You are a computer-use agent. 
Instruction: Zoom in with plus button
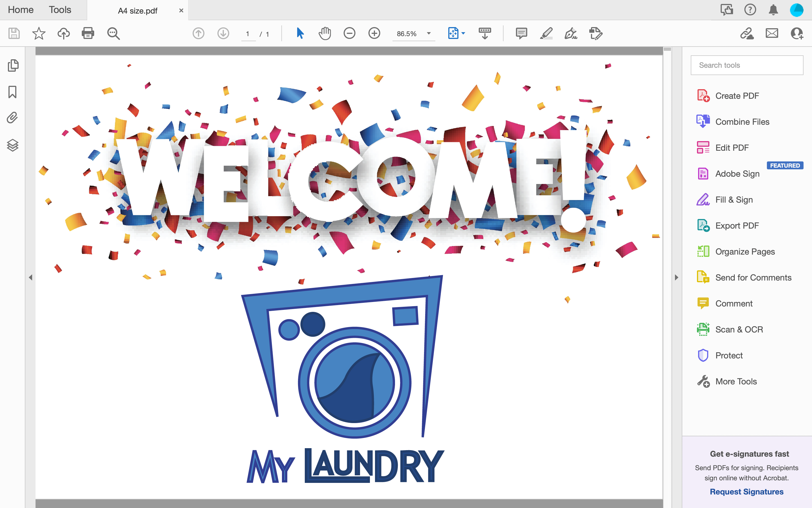(374, 33)
